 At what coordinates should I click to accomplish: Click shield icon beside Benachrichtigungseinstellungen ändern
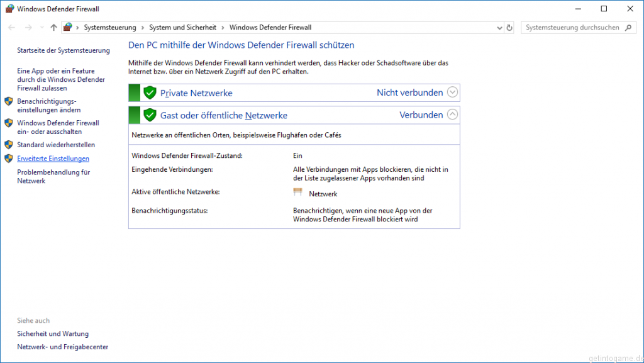[9, 101]
